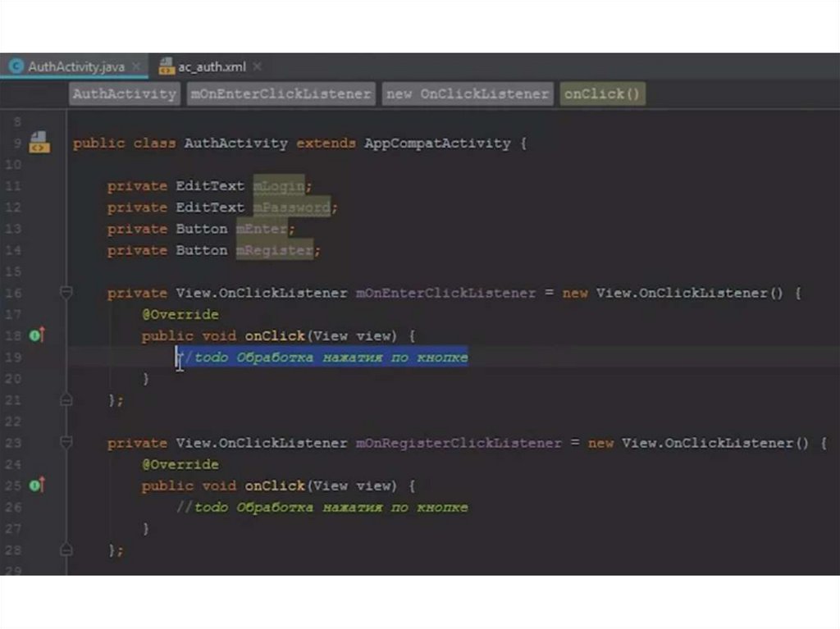The height and width of the screenshot is (629, 840).
Task: Click the todo comment on line 26
Action: tap(322, 508)
